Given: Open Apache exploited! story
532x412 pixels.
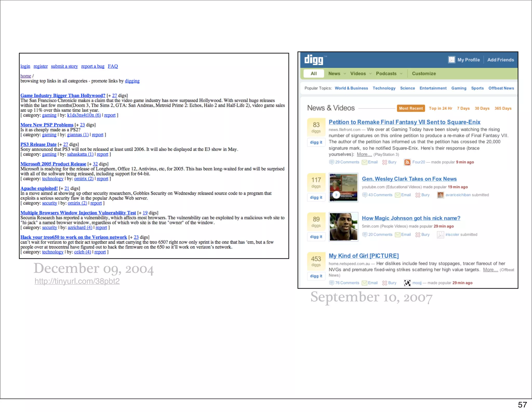Looking at the screenshot, I should coord(39,188).
